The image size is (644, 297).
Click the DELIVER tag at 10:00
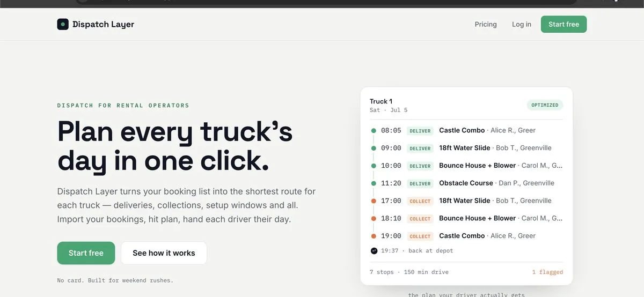coord(420,166)
